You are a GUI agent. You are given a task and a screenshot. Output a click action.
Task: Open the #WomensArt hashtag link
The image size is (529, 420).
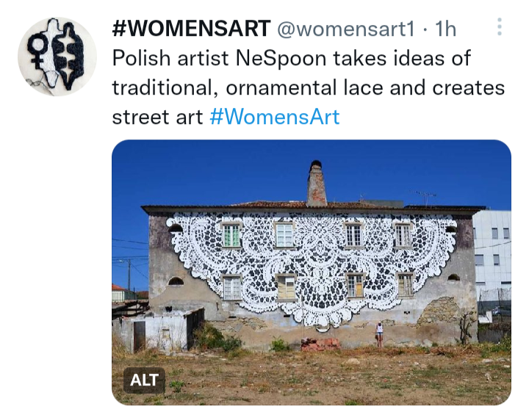(x=274, y=117)
